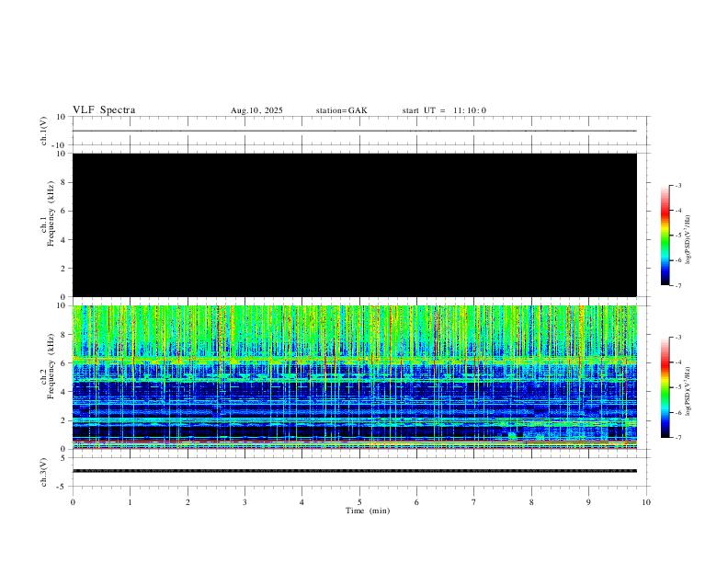Click time-axis tick label "4"
728x563 pixels.
point(301,502)
